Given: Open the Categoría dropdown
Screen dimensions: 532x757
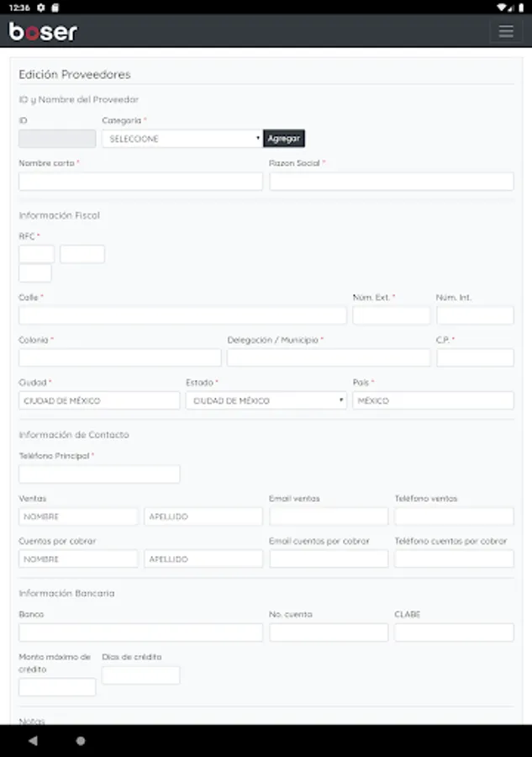Looking at the screenshot, I should 182,139.
